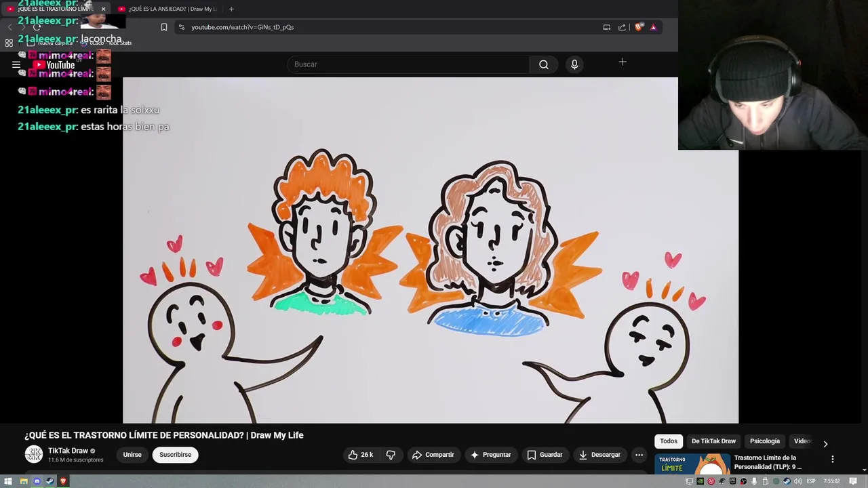This screenshot has width=868, height=488.
Task: Click Compartir share button
Action: point(433,455)
